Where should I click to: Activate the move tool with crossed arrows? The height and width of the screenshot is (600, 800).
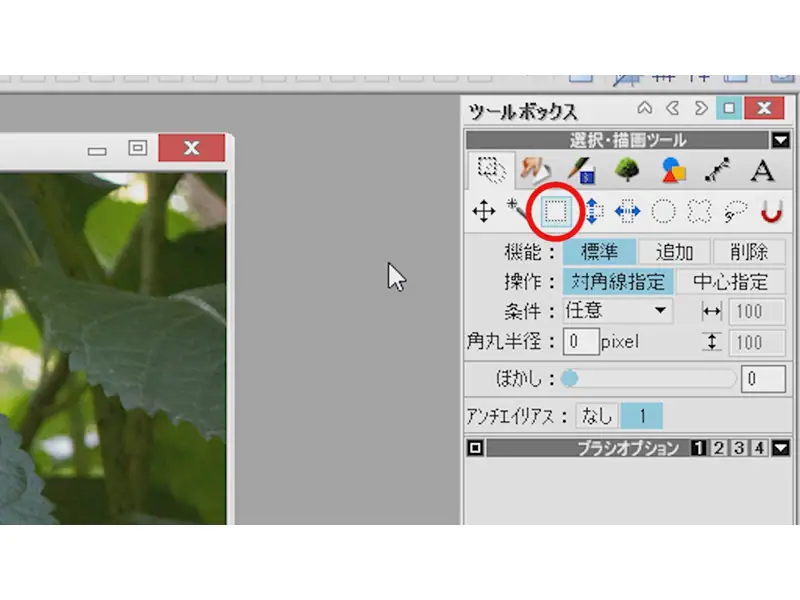(x=484, y=211)
